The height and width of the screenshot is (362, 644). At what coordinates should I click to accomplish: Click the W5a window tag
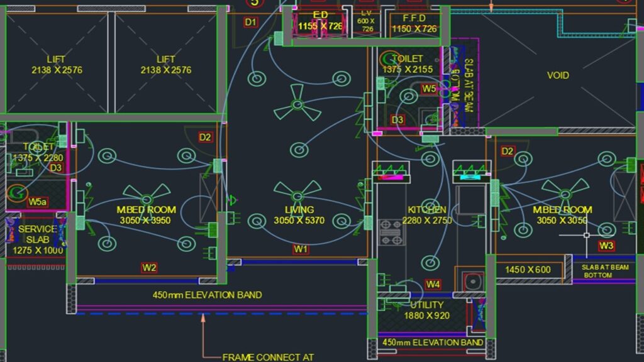tap(38, 202)
